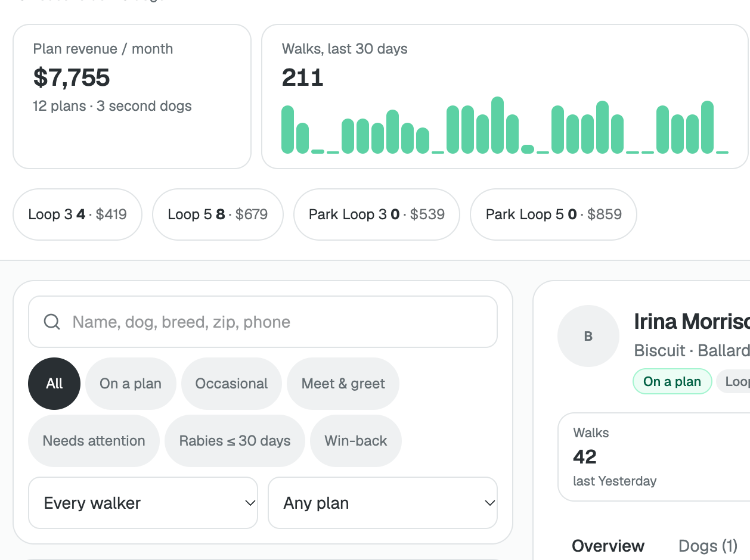Apply the Win-back filter
Image resolution: width=750 pixels, height=560 pixels.
click(356, 441)
